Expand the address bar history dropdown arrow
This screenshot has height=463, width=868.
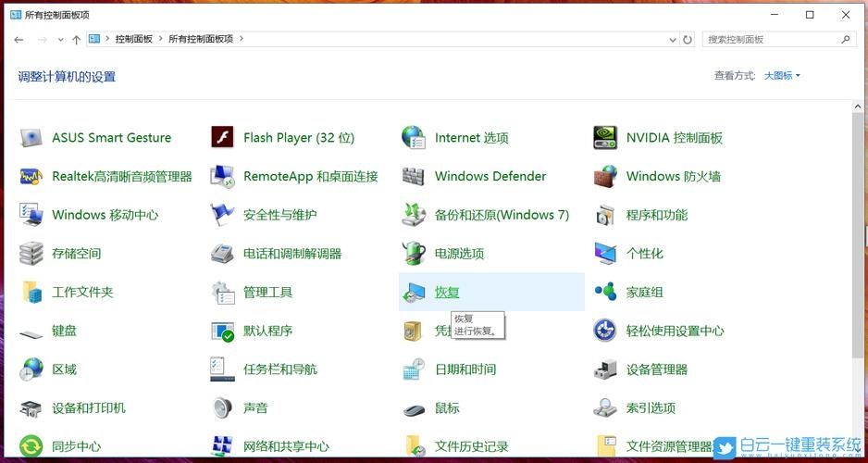[673, 39]
